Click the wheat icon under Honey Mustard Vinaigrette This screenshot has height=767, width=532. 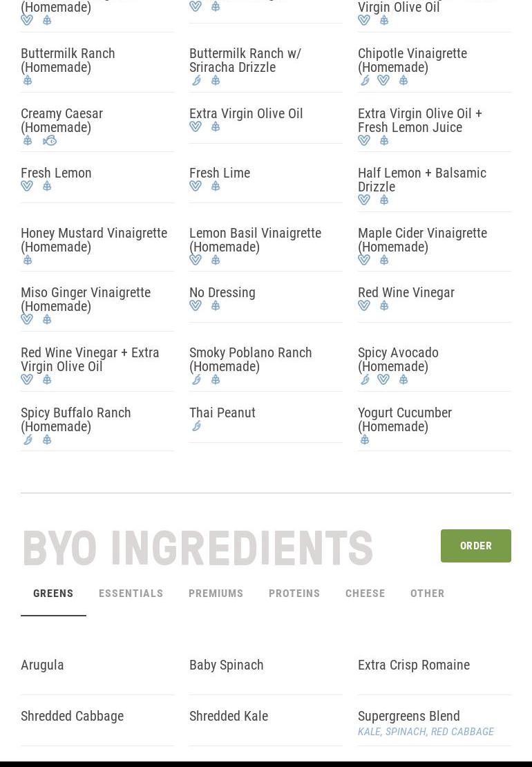pos(28,261)
